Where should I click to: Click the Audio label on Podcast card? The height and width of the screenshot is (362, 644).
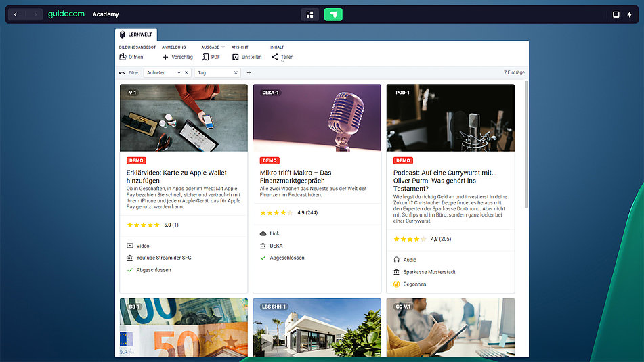pyautogui.click(x=410, y=260)
